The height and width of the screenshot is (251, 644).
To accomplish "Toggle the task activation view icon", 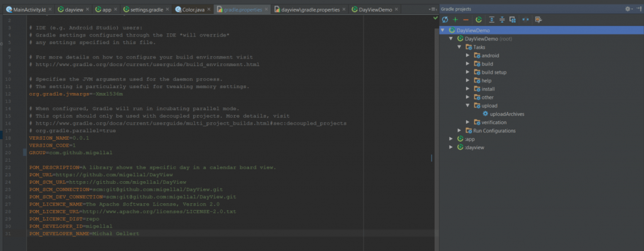I will (x=513, y=20).
